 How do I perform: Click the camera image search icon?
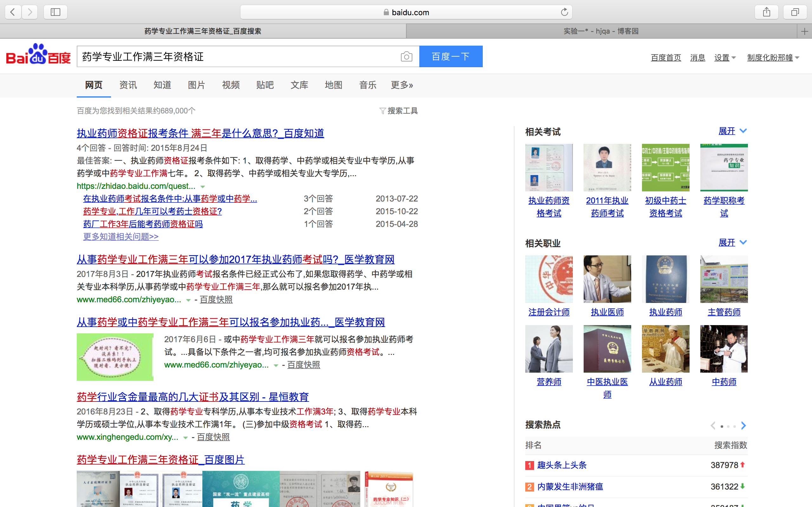tap(406, 57)
